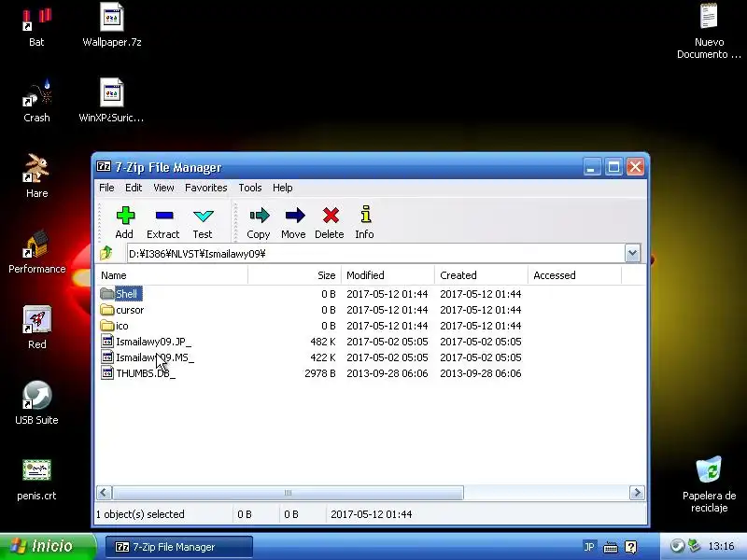The image size is (747, 560).
Task: Open the Inicio start button
Action: coord(48,546)
